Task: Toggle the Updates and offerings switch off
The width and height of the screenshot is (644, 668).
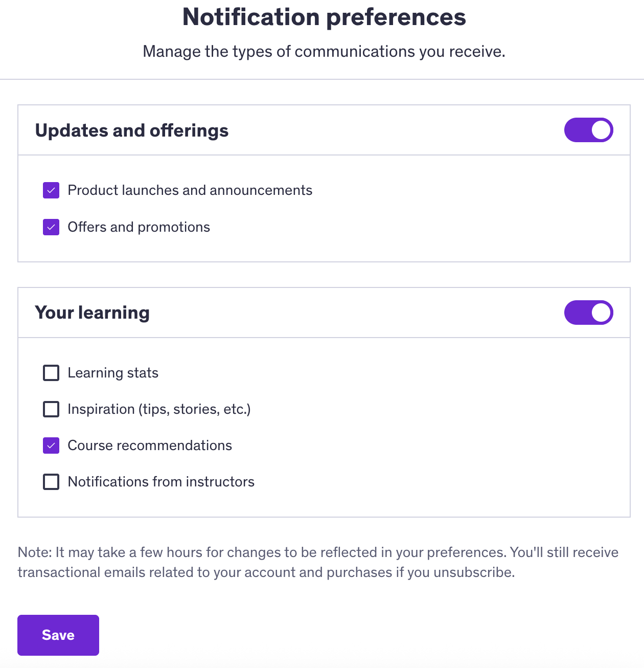Action: pyautogui.click(x=588, y=130)
